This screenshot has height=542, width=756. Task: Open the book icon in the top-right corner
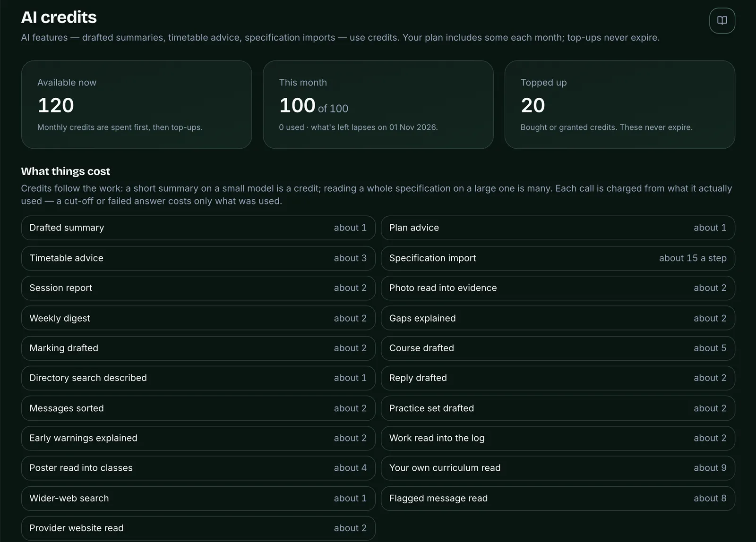722,21
